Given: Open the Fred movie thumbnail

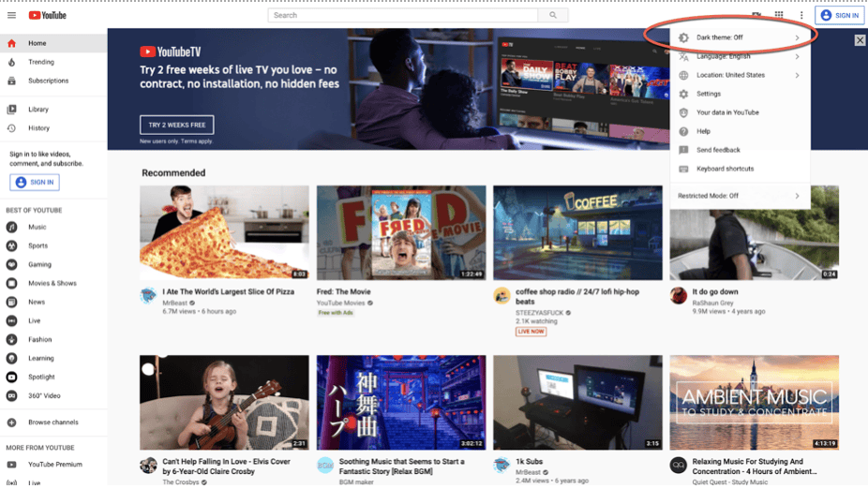Looking at the screenshot, I should pyautogui.click(x=401, y=232).
